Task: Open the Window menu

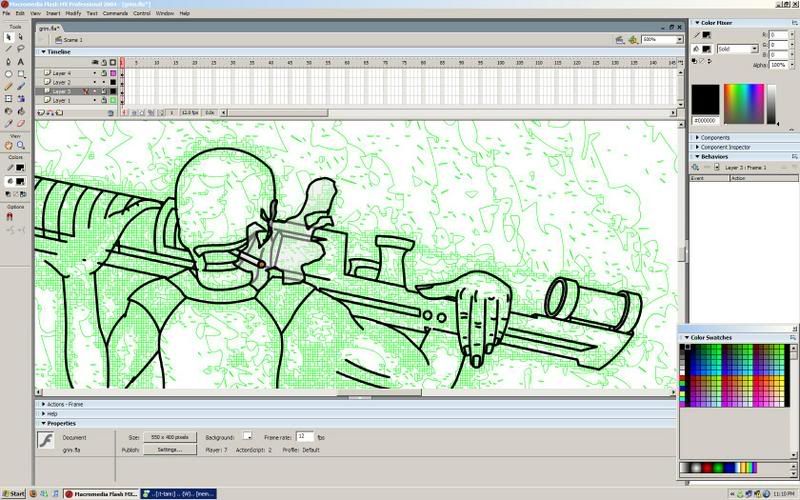Action: click(164, 13)
